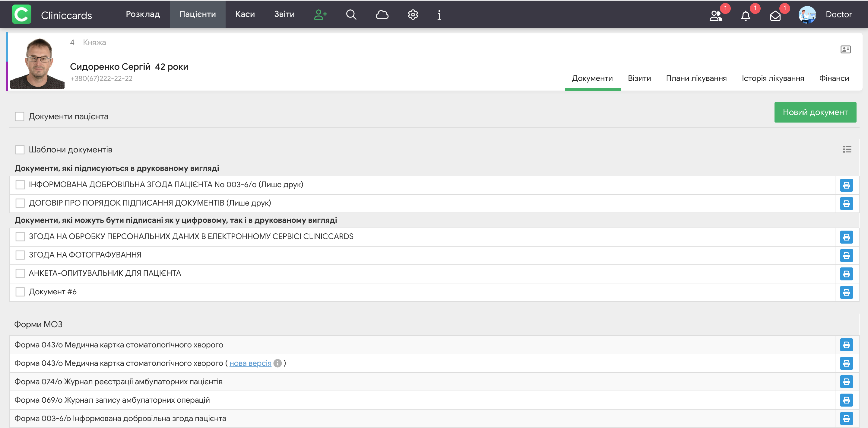
Task: Open the Документ #6 template row
Action: [422, 292]
